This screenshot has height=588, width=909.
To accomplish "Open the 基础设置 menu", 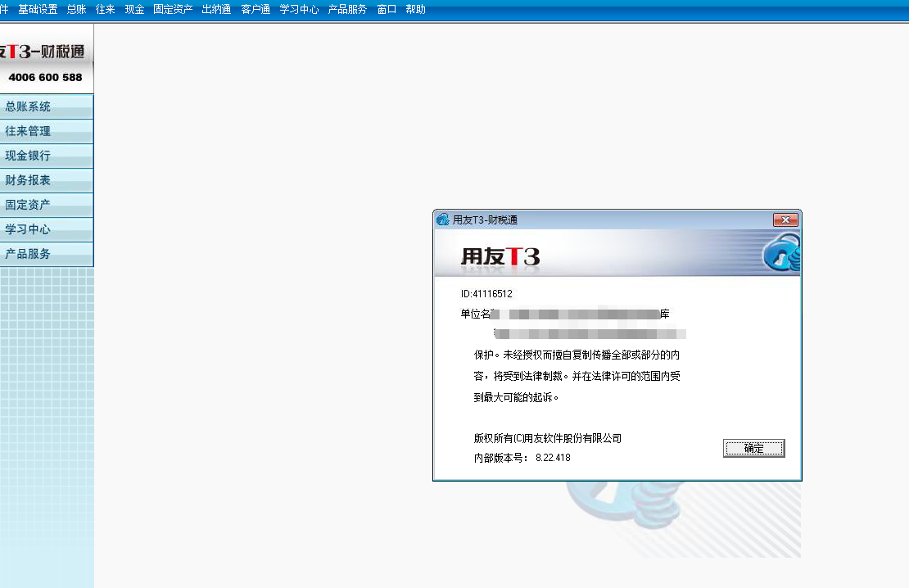I will [x=38, y=9].
